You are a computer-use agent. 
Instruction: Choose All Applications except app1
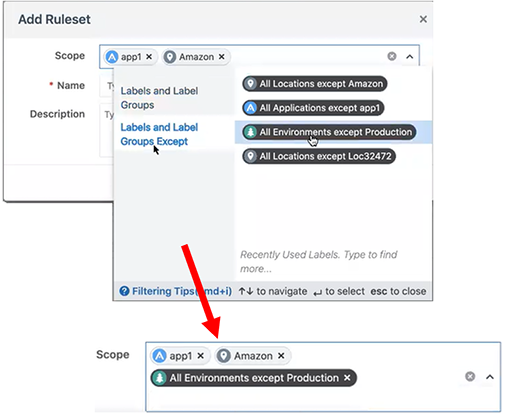(x=313, y=108)
